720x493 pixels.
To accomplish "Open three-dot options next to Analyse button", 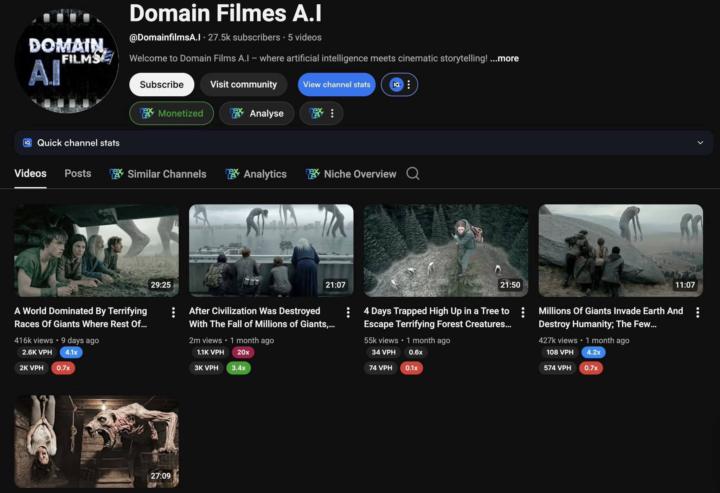I will pyautogui.click(x=332, y=113).
